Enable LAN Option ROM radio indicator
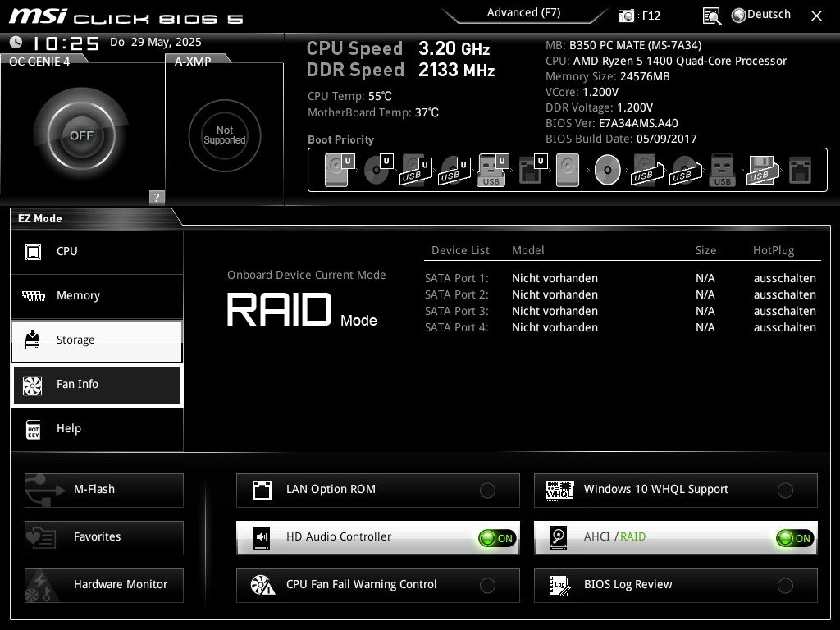Screen dimensions: 840x630 (487, 491)
